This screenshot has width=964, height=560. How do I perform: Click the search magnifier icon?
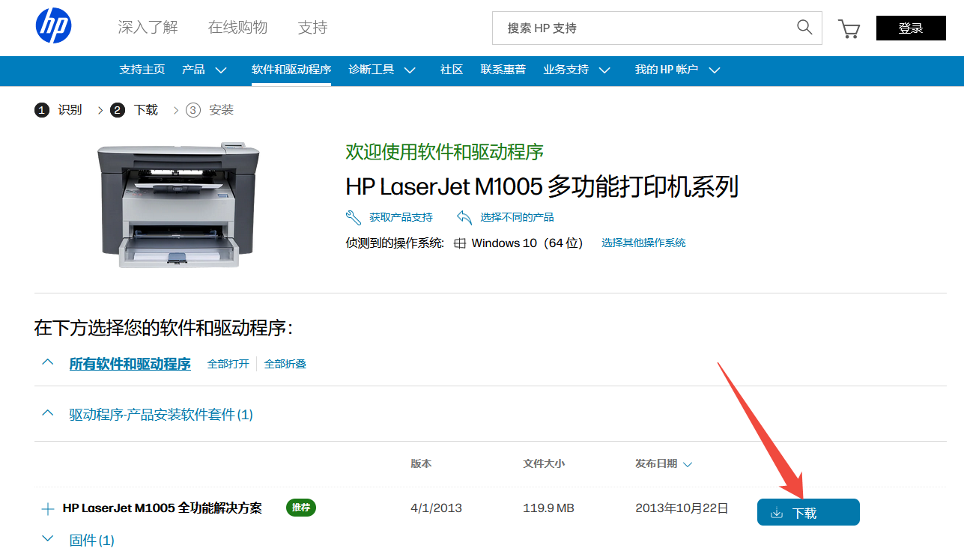click(x=804, y=28)
